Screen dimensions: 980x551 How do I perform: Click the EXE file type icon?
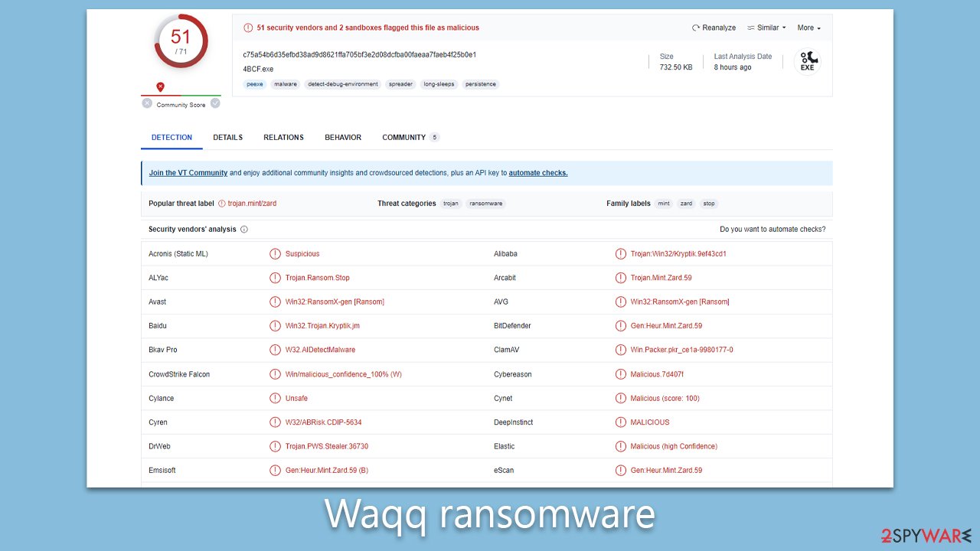(x=807, y=60)
